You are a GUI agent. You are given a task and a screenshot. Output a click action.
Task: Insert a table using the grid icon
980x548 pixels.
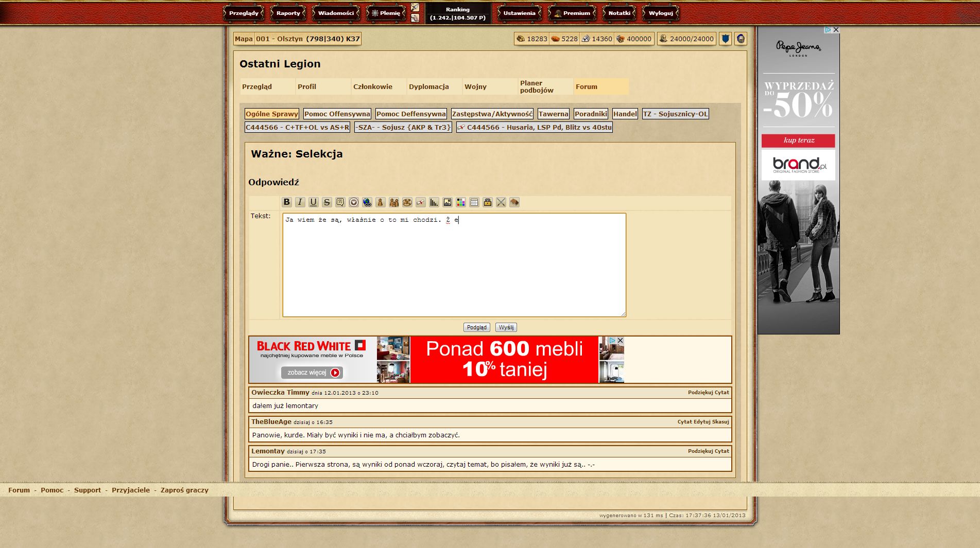coord(474,202)
